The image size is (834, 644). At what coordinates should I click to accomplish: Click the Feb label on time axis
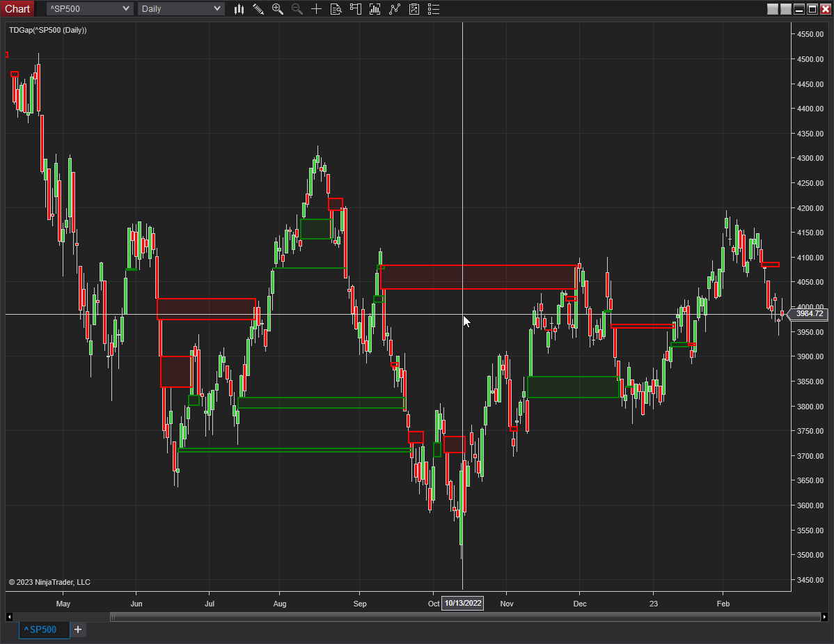coord(723,604)
